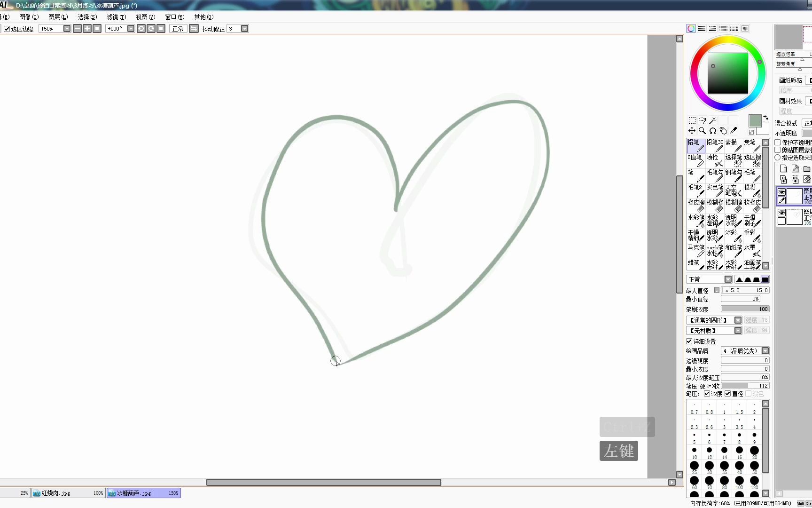The image size is (812, 508).
Task: Show the RGB sliders panel
Action: coord(702,29)
